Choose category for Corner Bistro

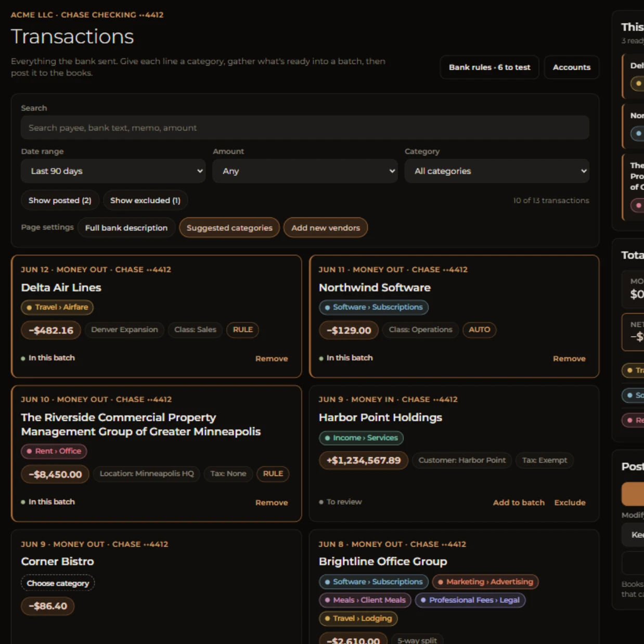click(x=58, y=583)
